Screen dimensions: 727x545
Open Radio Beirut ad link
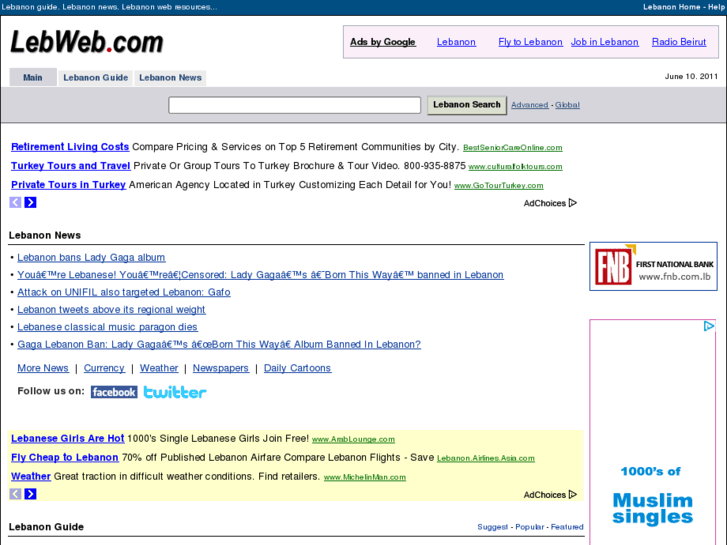(x=679, y=42)
